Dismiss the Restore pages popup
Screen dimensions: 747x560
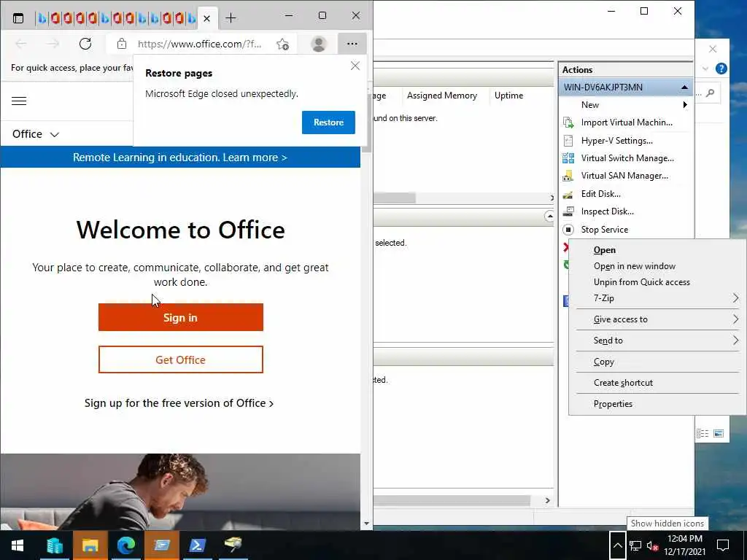355,66
